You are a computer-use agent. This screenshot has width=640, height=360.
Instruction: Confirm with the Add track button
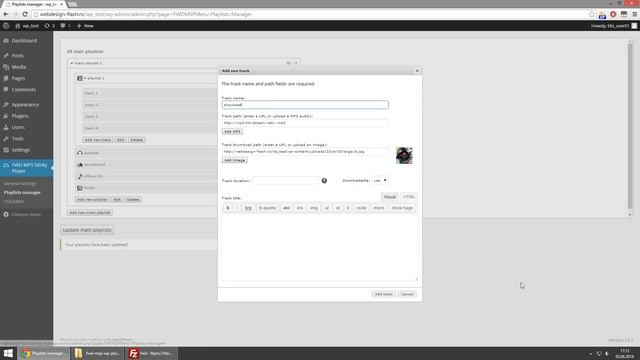(x=383, y=294)
